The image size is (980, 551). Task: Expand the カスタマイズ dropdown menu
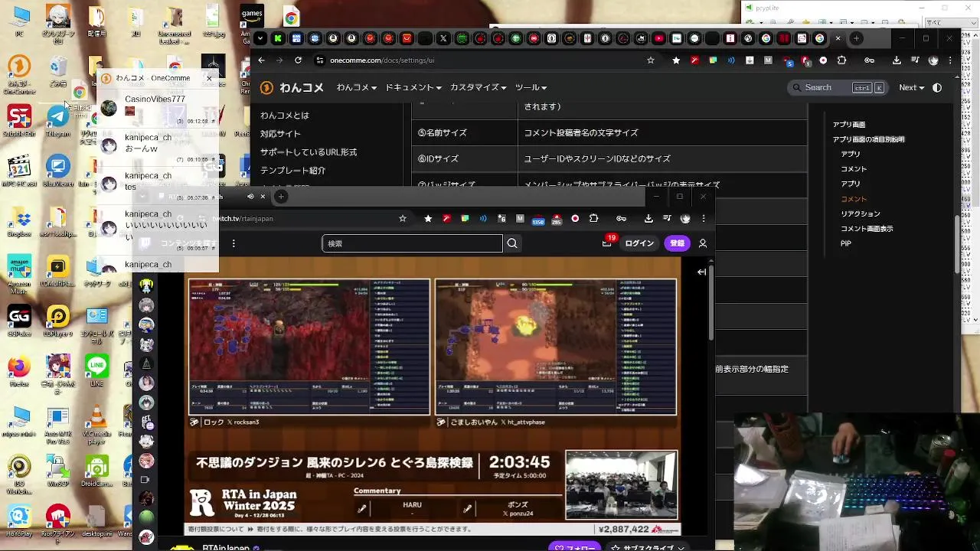tap(478, 88)
